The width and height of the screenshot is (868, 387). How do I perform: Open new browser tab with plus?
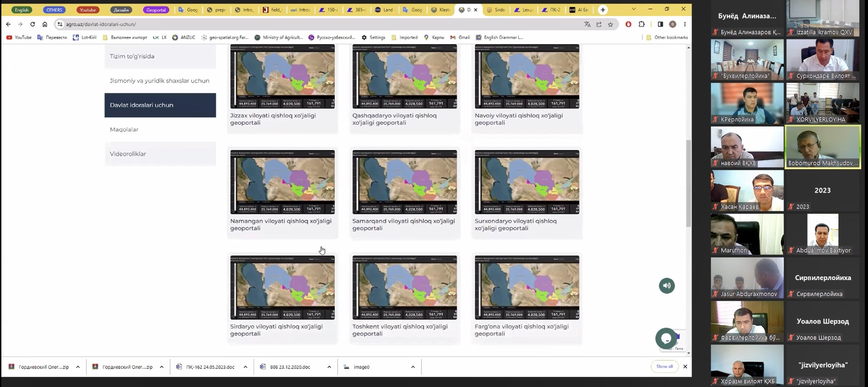pyautogui.click(x=603, y=10)
